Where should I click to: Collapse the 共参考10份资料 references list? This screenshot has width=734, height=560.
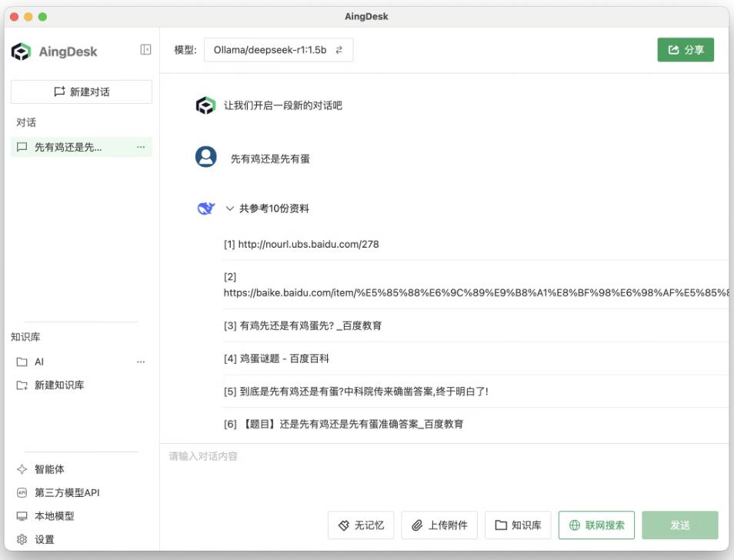click(x=230, y=208)
